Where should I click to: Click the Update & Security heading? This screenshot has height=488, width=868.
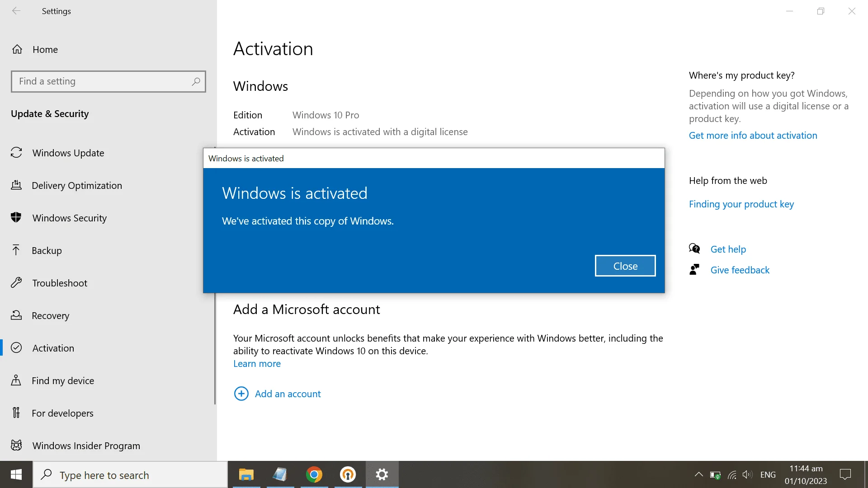pos(50,113)
